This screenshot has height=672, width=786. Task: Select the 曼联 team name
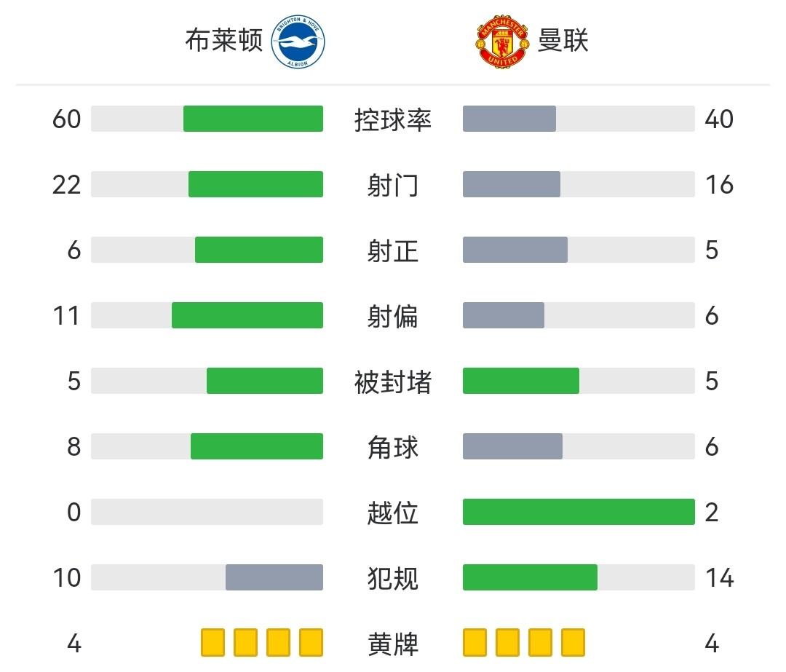(x=563, y=41)
